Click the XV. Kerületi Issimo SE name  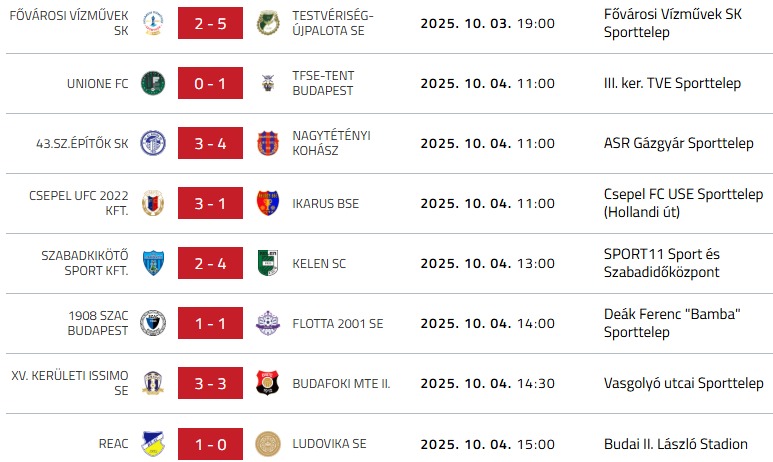[x=70, y=383]
